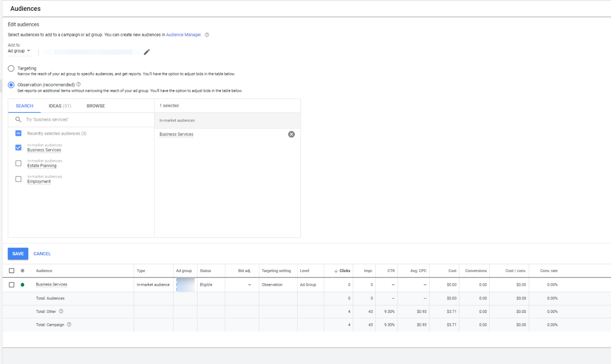Click the search magnifier icon
611x364 pixels.
(18, 120)
